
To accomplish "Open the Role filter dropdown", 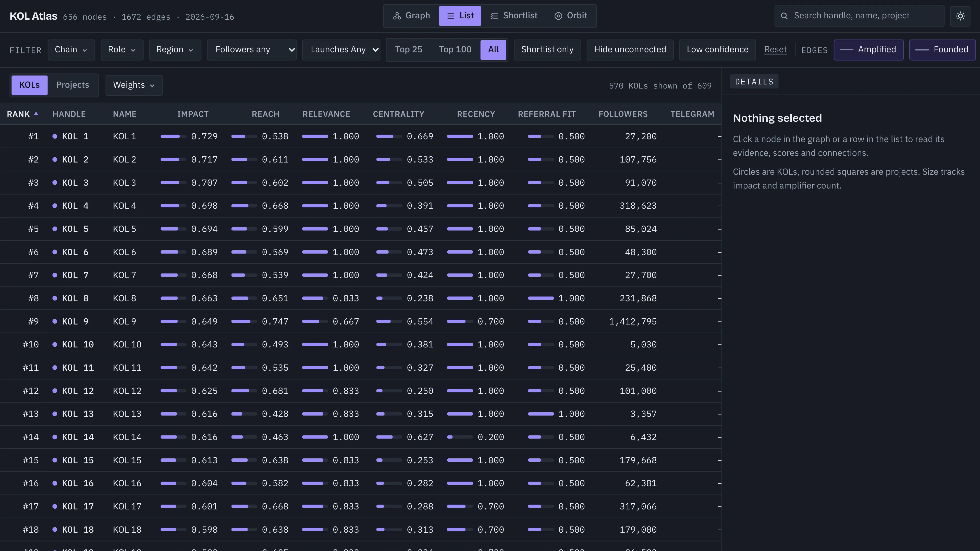I will [122, 50].
